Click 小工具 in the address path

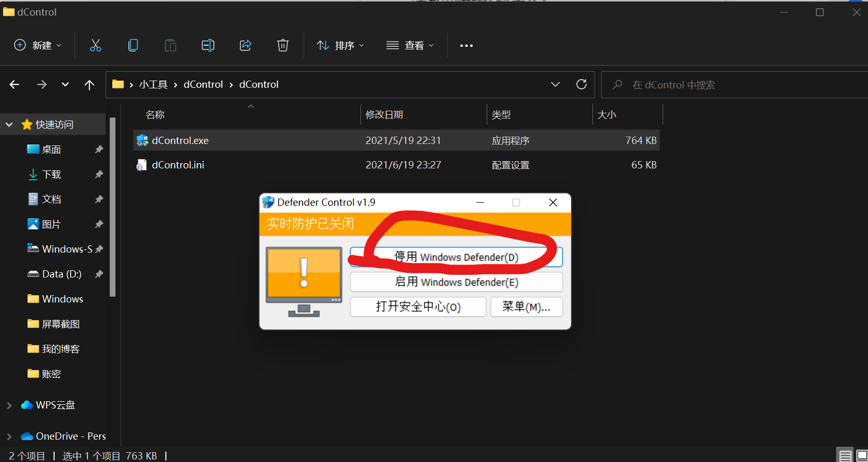153,85
